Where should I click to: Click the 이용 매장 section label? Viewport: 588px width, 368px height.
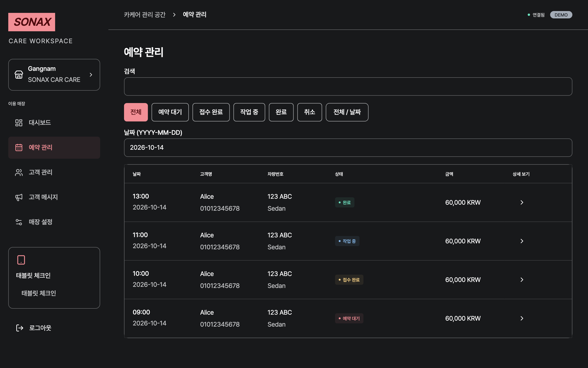click(17, 104)
